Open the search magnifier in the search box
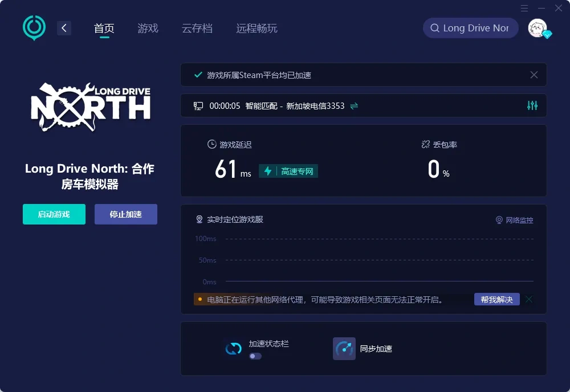The width and height of the screenshot is (570, 392). click(x=435, y=27)
